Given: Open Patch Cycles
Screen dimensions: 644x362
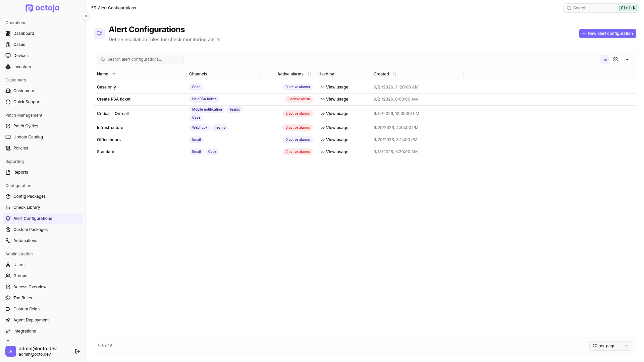Looking at the screenshot, I should (43, 126).
